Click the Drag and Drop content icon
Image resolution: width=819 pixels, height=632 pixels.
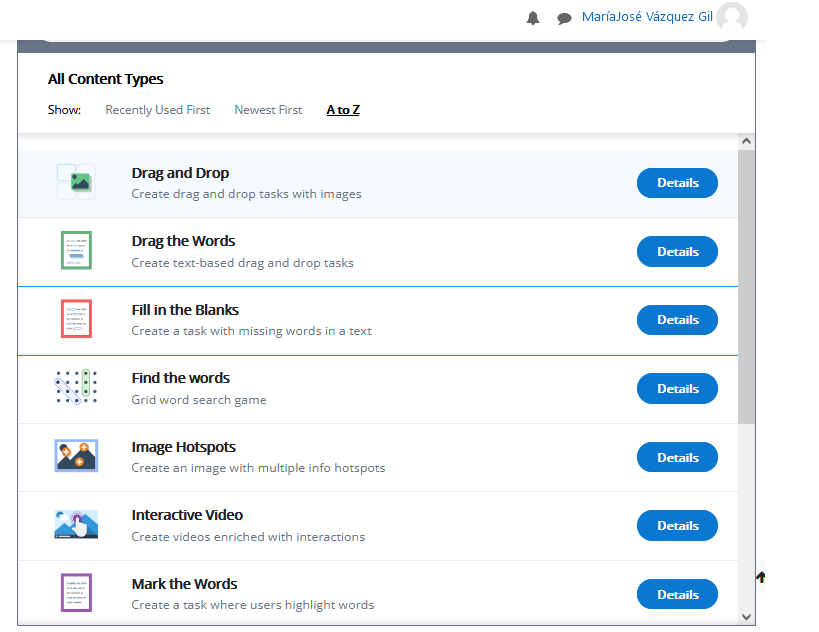(76, 181)
